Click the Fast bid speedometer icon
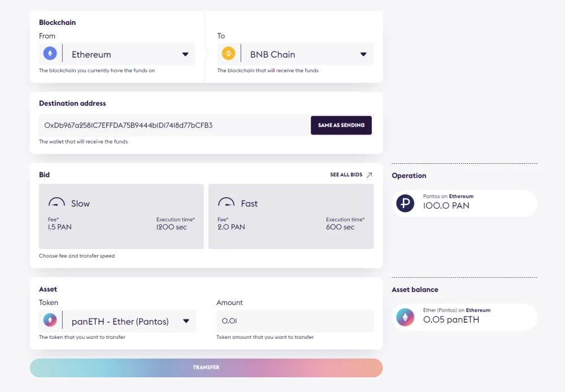565x392 pixels. pos(227,202)
